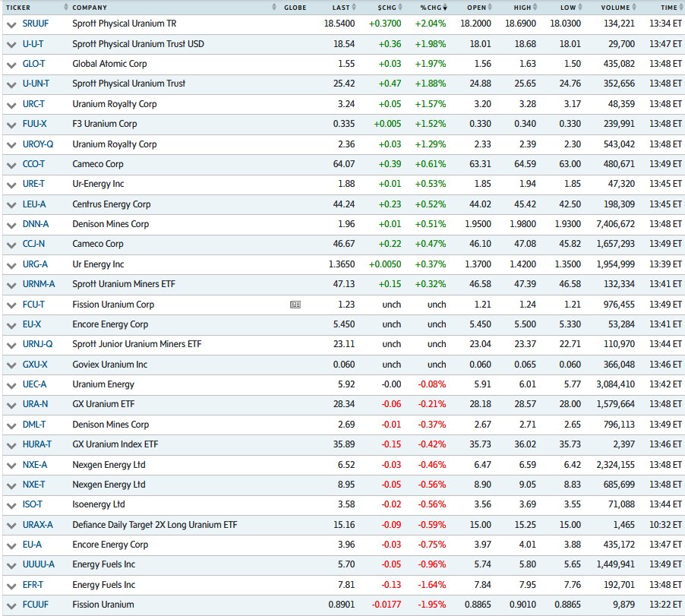Image resolution: width=685 pixels, height=616 pixels.
Task: Open the NXE-T ticker link
Action: tap(33, 485)
